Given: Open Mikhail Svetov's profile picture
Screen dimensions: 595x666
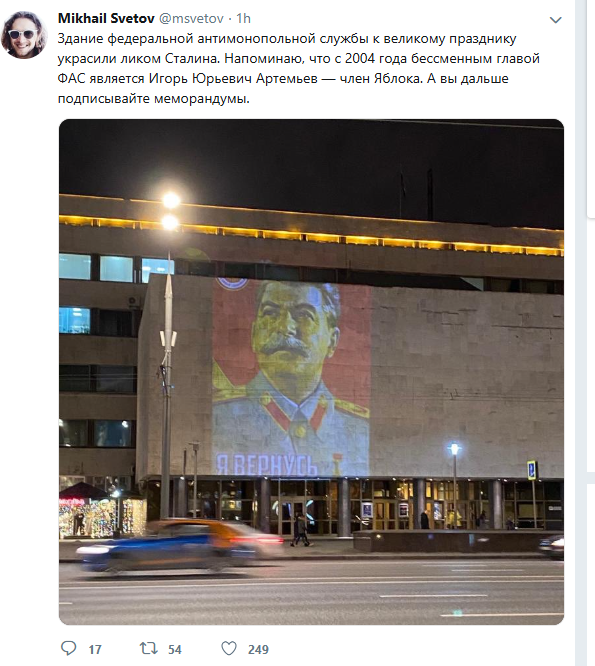Looking at the screenshot, I should pyautogui.click(x=24, y=34).
